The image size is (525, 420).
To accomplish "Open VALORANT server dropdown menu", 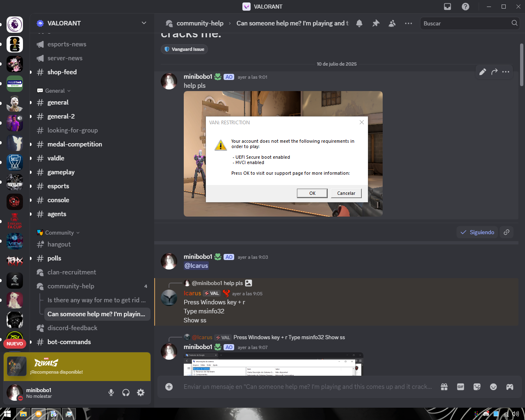I will (x=144, y=23).
